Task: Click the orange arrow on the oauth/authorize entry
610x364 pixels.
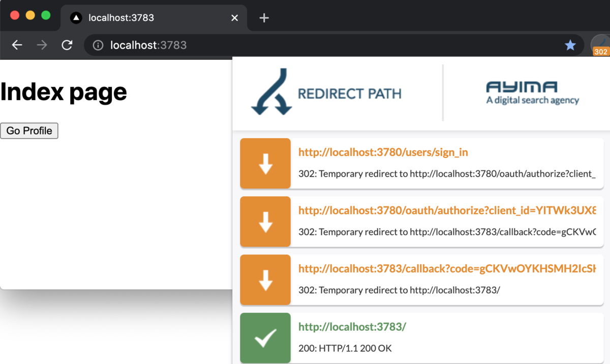Action: click(x=265, y=221)
